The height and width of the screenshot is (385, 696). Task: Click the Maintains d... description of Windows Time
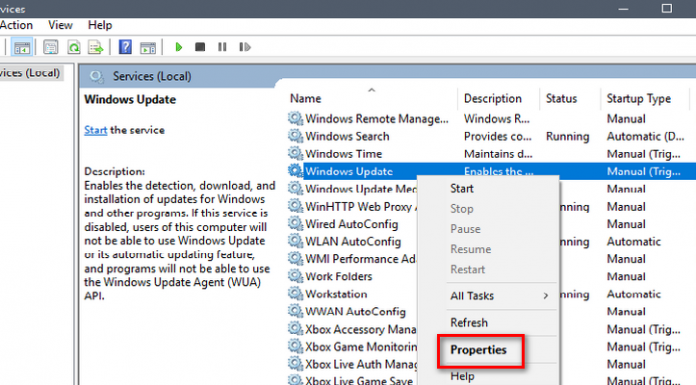[498, 154]
